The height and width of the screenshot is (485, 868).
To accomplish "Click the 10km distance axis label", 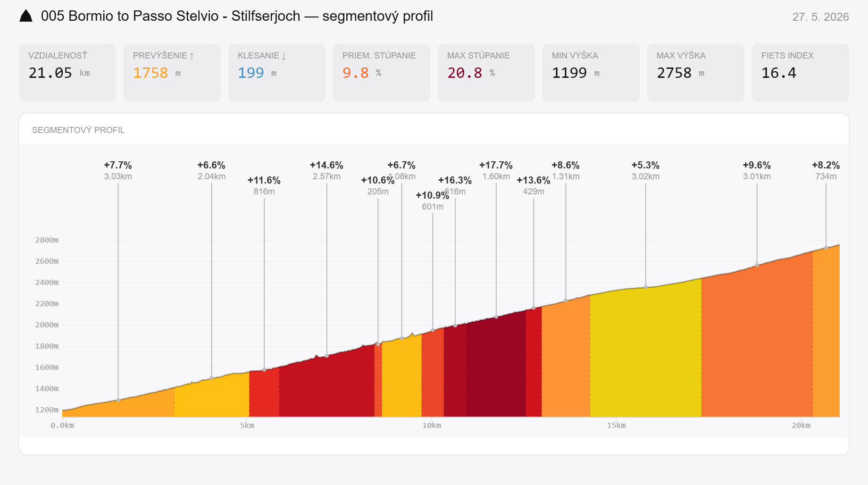I will [432, 426].
